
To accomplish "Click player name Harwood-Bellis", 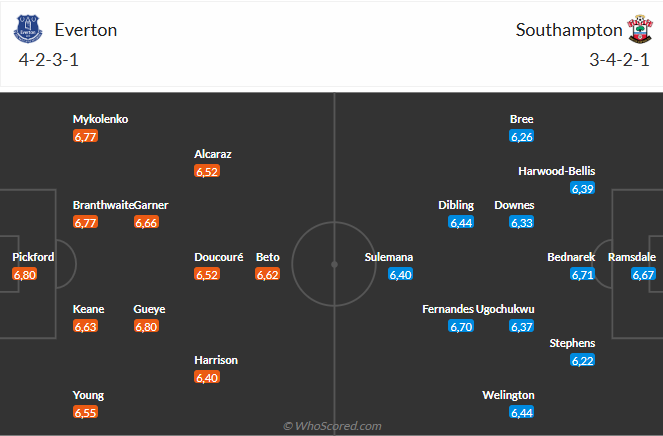I will (x=556, y=171).
